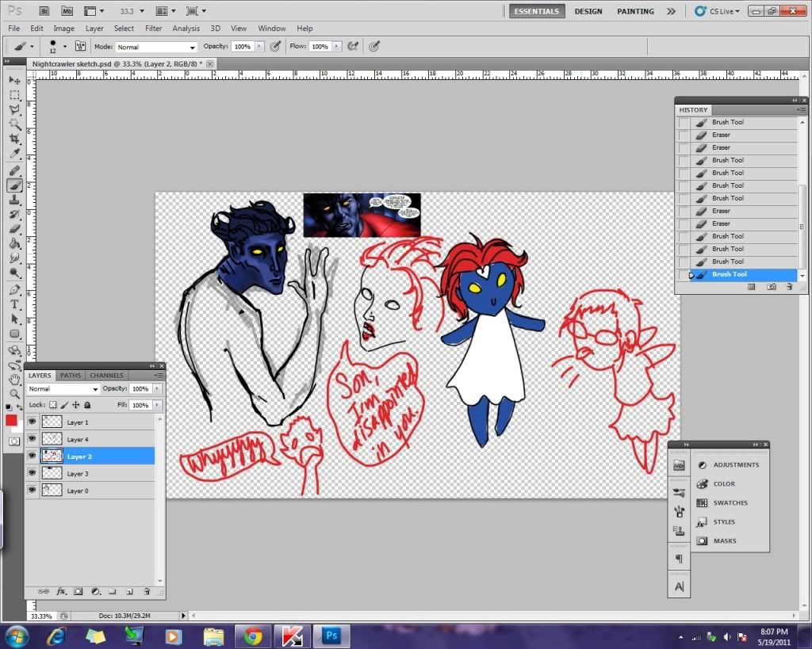
Task: Switch to Painting workspace
Action: pos(635,11)
